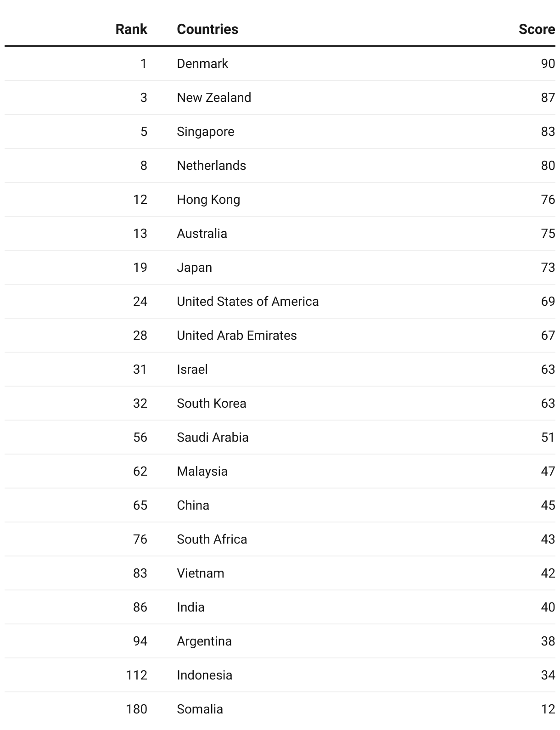560x730 pixels.
Task: Click on South Korea entry
Action: (x=212, y=403)
